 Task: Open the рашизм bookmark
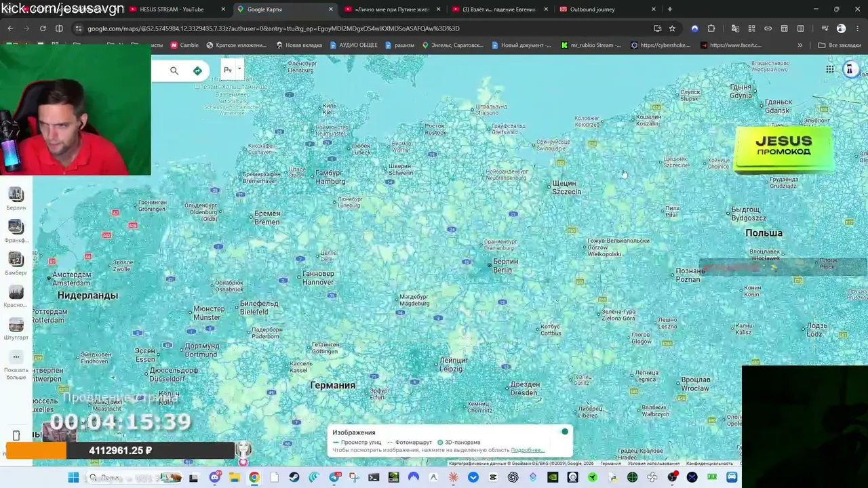399,45
